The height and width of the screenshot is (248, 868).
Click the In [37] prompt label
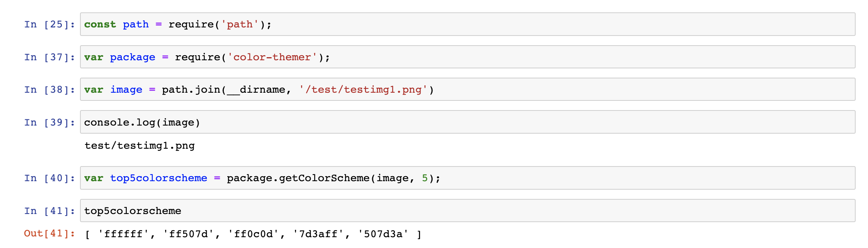pos(49,57)
